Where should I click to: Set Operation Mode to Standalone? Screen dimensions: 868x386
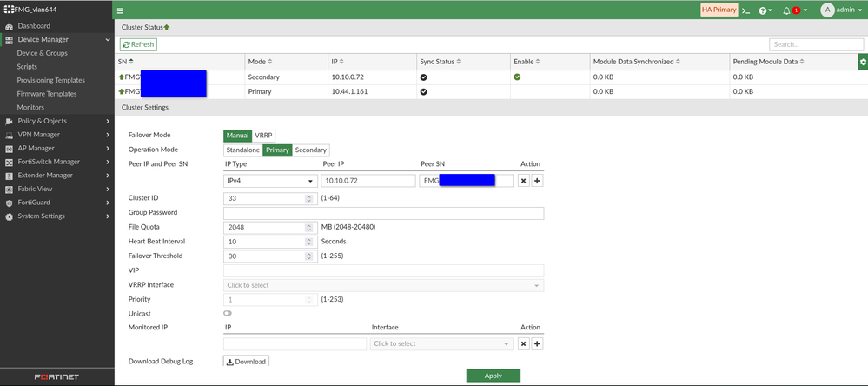click(x=243, y=150)
